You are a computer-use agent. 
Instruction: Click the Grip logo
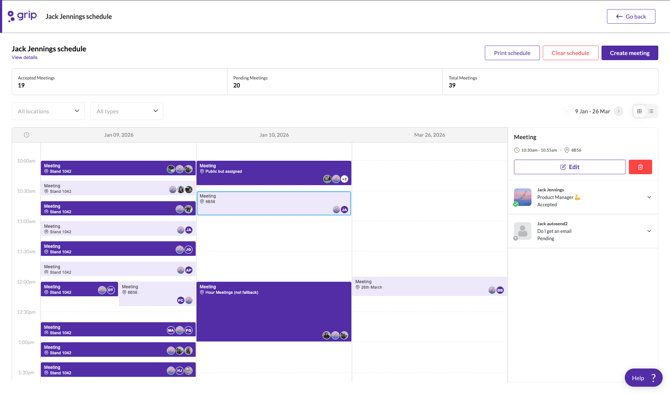tap(22, 16)
